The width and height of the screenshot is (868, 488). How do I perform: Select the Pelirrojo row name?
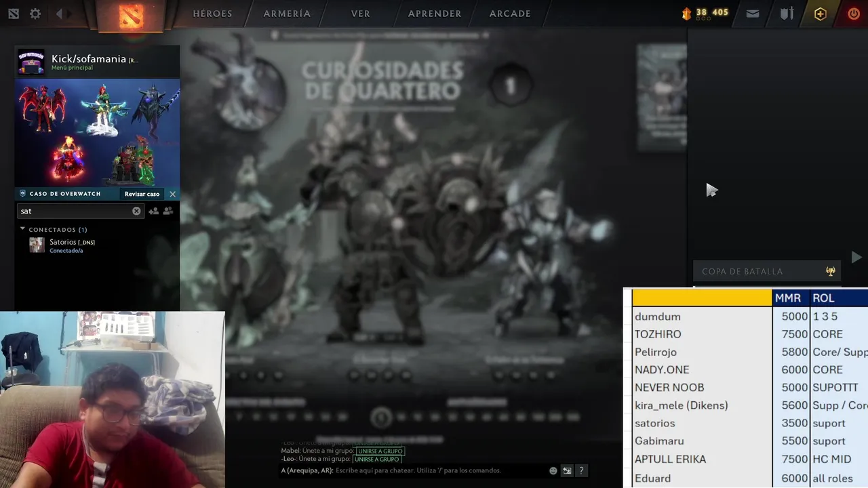[656, 352]
